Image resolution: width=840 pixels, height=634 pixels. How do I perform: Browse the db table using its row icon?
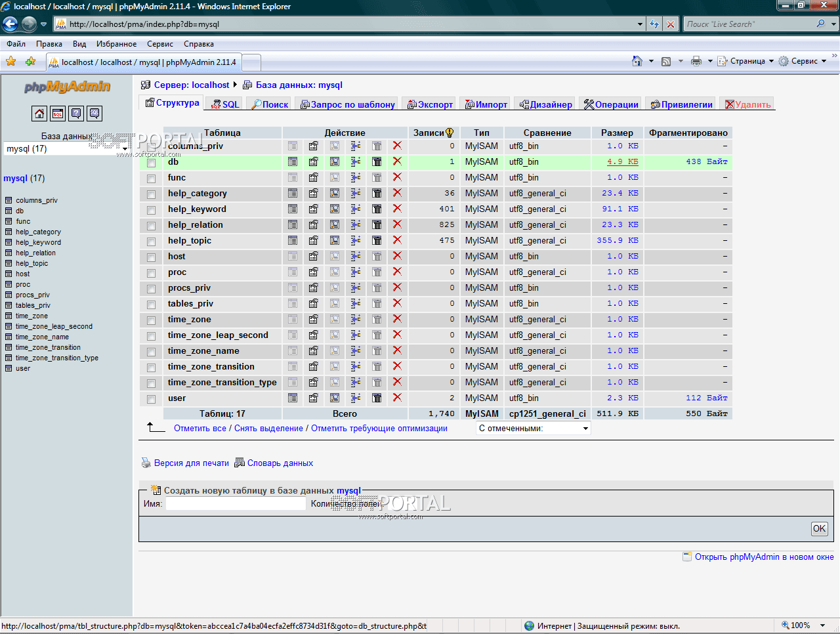293,161
